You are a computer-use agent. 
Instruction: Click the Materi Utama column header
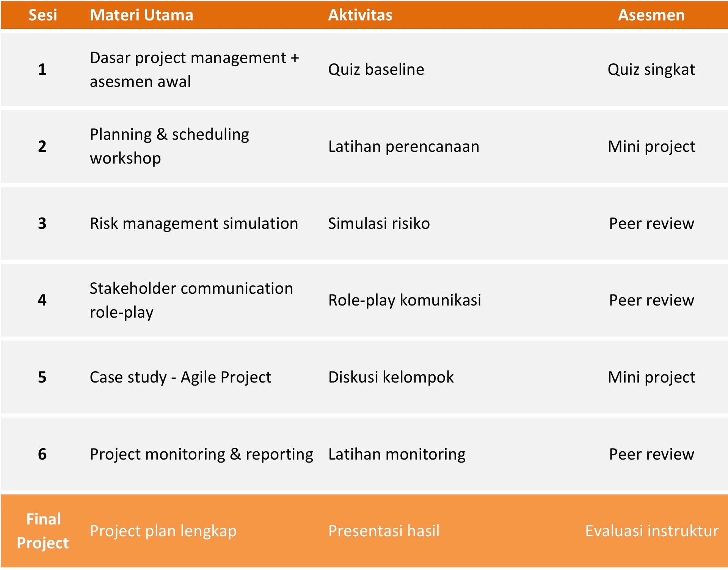(x=141, y=15)
